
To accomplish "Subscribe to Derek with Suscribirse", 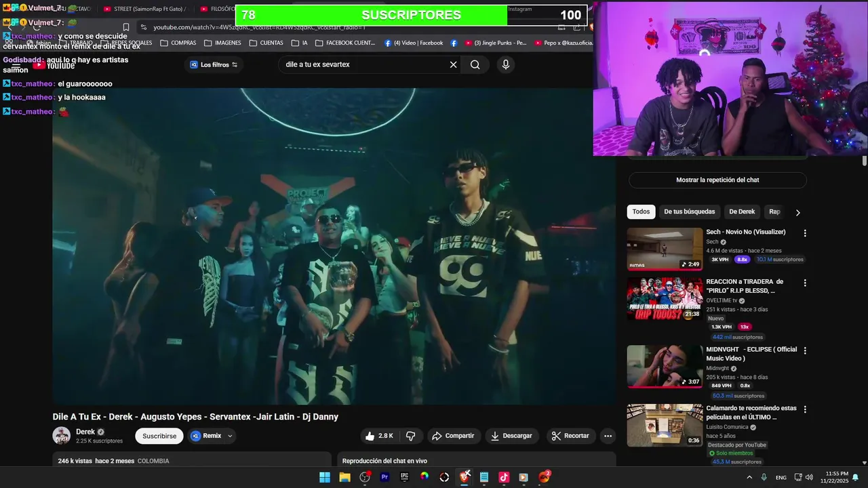I will click(x=159, y=436).
